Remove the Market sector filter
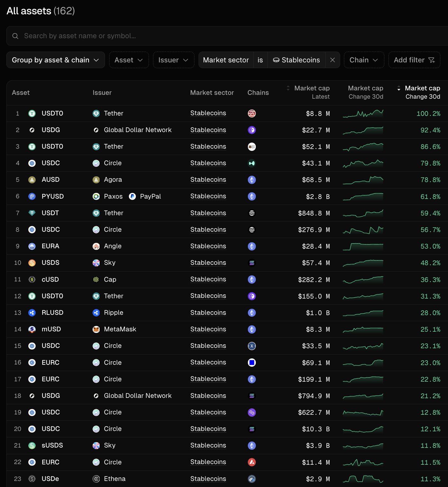 click(332, 60)
